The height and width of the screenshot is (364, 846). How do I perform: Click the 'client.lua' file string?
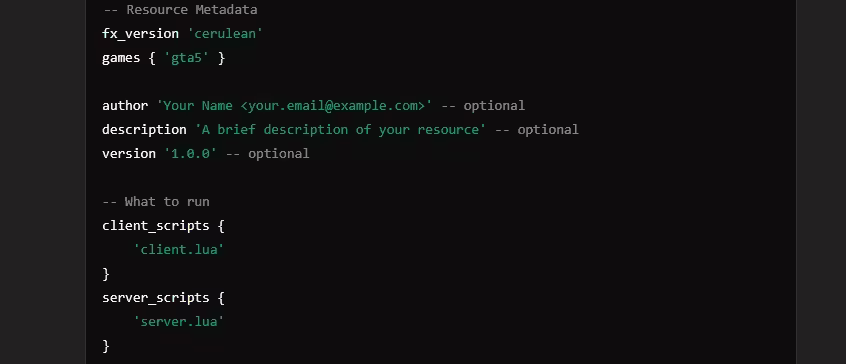(179, 250)
